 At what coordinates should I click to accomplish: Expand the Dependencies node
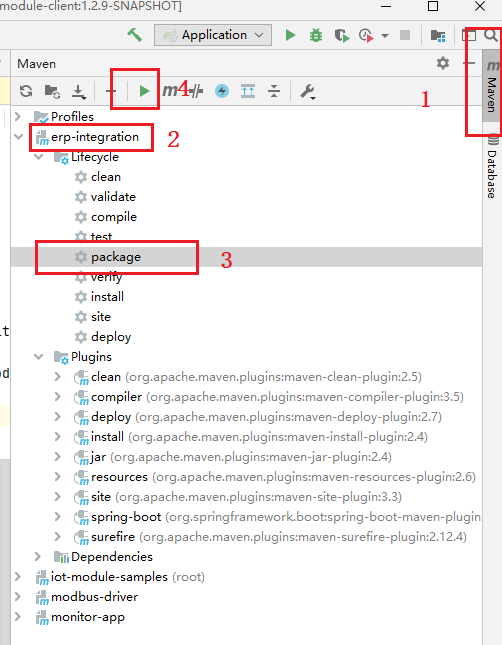click(38, 557)
